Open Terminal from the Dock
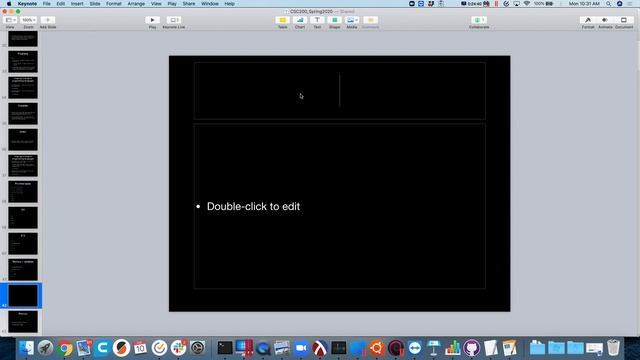Image resolution: width=640 pixels, height=360 pixels. [225, 348]
